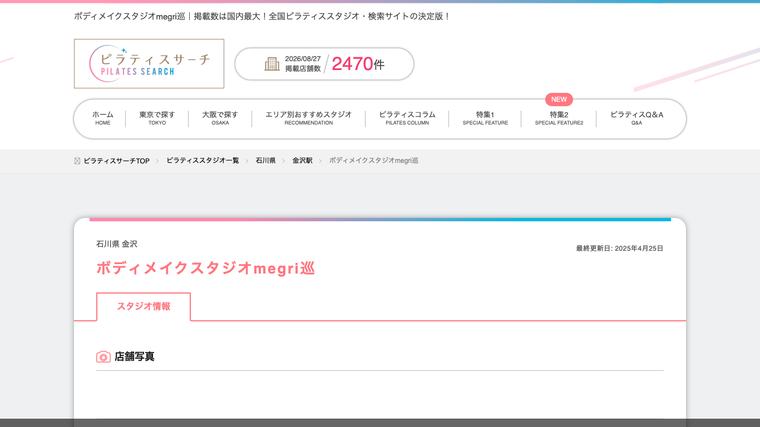Click the NEW badge above 特集2
The height and width of the screenshot is (427, 760).
click(x=559, y=99)
